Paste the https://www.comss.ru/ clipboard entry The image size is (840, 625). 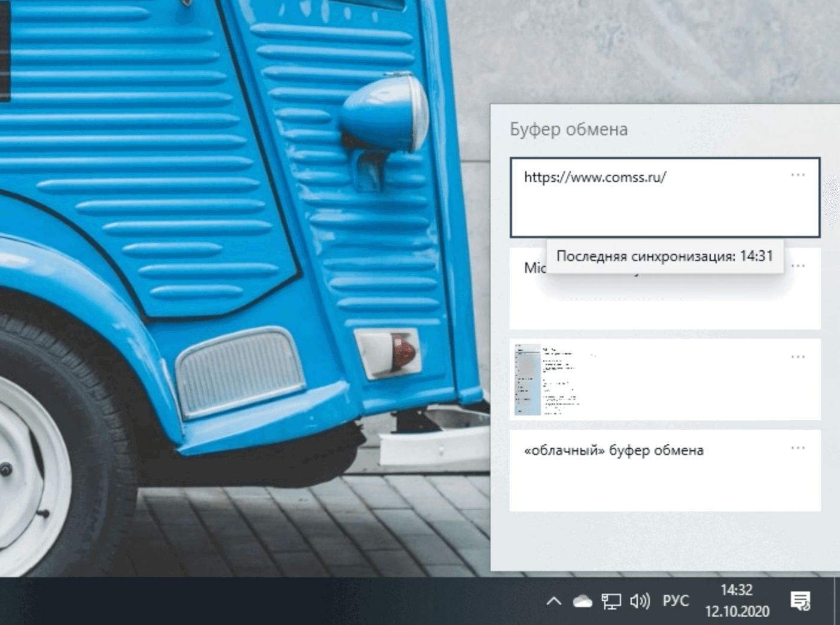[665, 198]
